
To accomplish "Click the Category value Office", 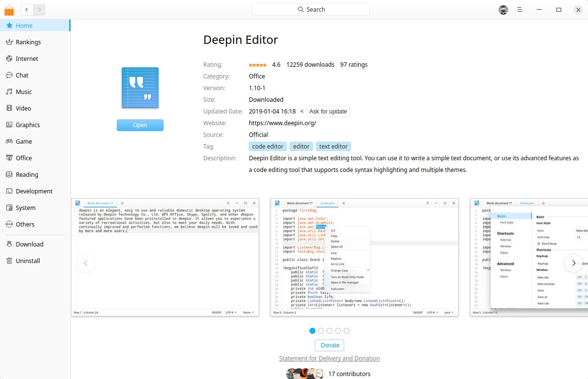I will click(x=257, y=76).
